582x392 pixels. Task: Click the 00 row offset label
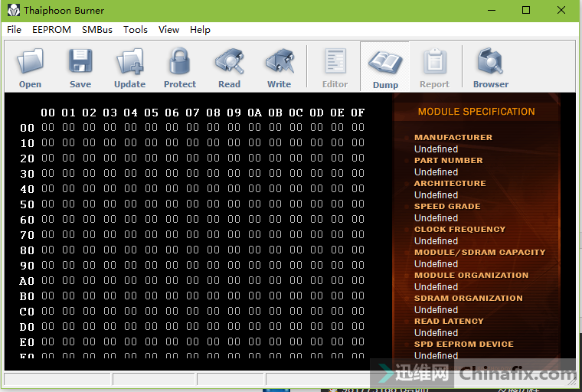(27, 128)
